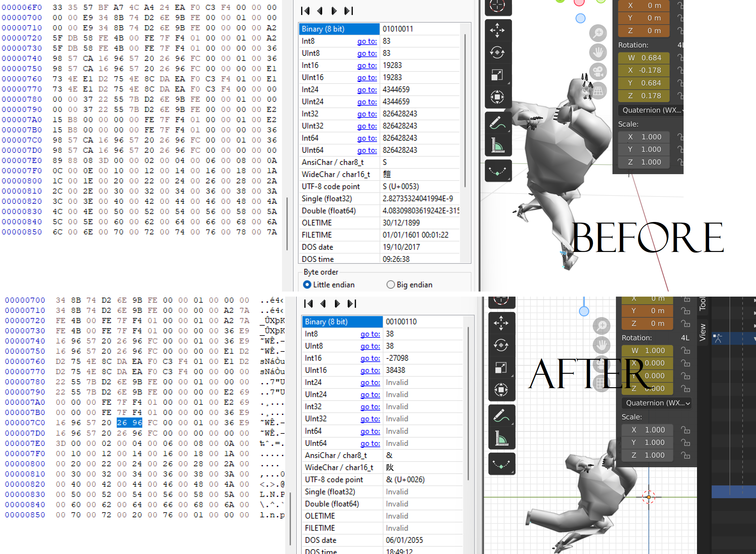Toggle the lock beside Location Z 0 m in AFTER panel
This screenshot has height=554, width=756.
[x=686, y=324]
